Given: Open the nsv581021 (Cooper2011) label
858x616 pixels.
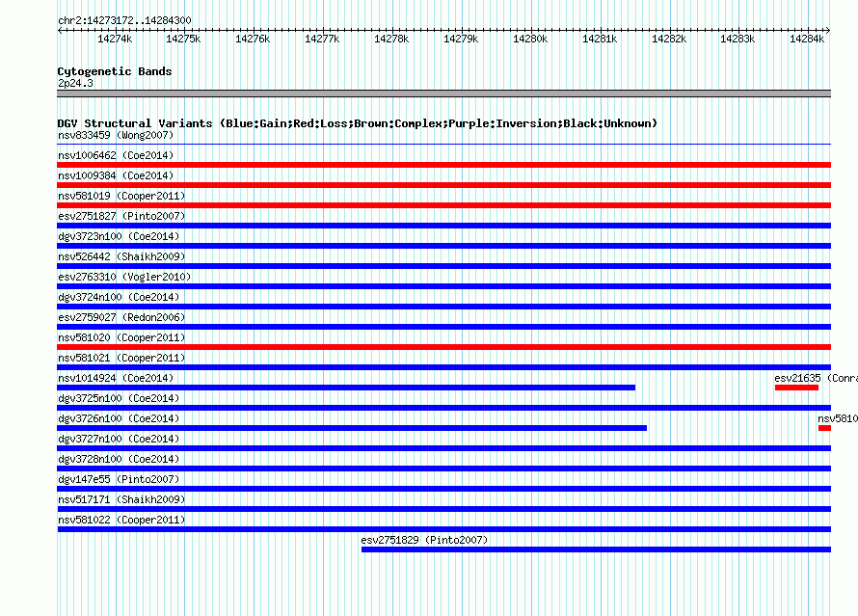Looking at the screenshot, I should [121, 358].
